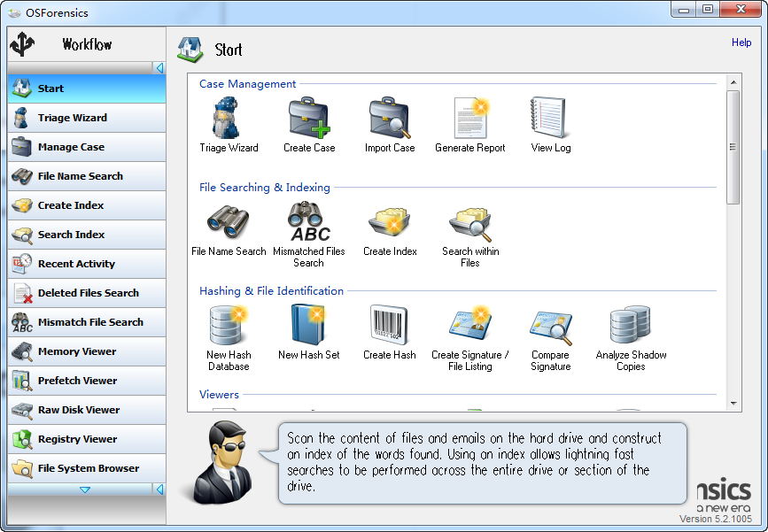Image resolution: width=768 pixels, height=532 pixels.
Task: Open File Name Search binoculars in main panel
Action: coord(229,223)
